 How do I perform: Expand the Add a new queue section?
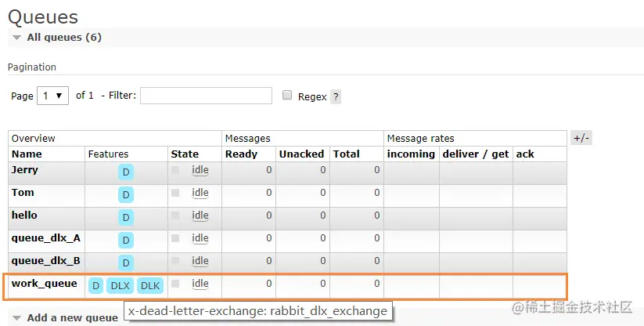(x=71, y=317)
